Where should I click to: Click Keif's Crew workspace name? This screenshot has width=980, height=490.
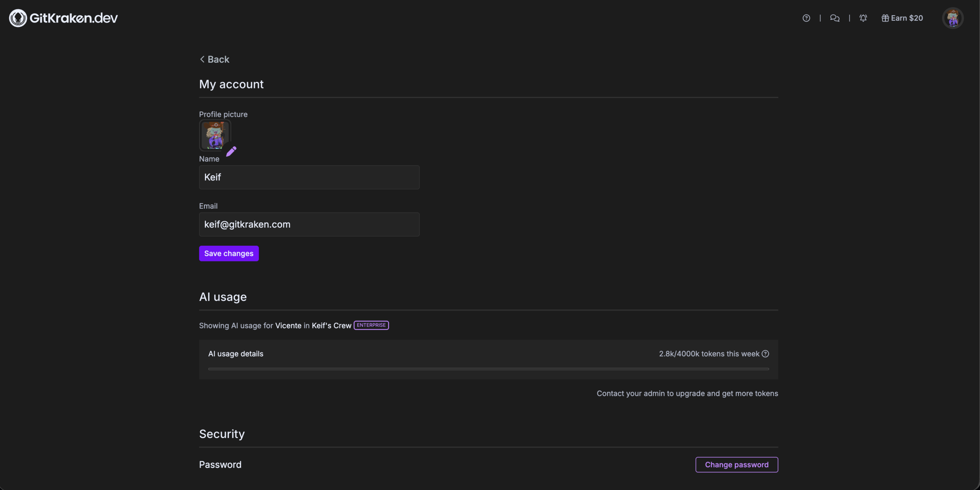pos(331,325)
